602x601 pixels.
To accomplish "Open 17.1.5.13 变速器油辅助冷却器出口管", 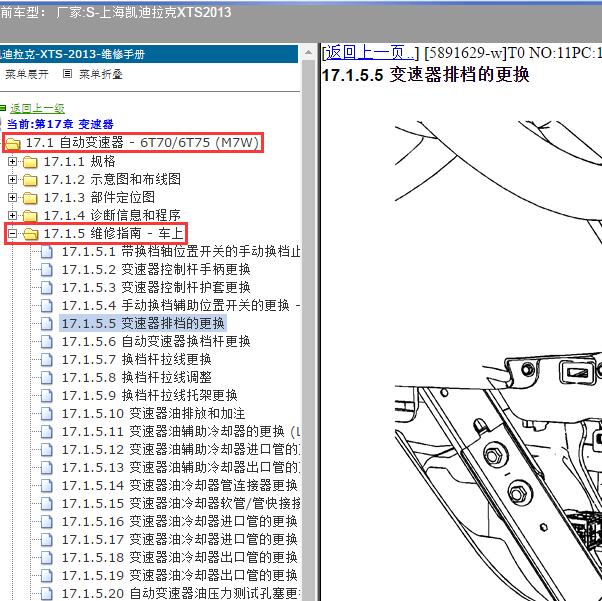I will [x=181, y=467].
